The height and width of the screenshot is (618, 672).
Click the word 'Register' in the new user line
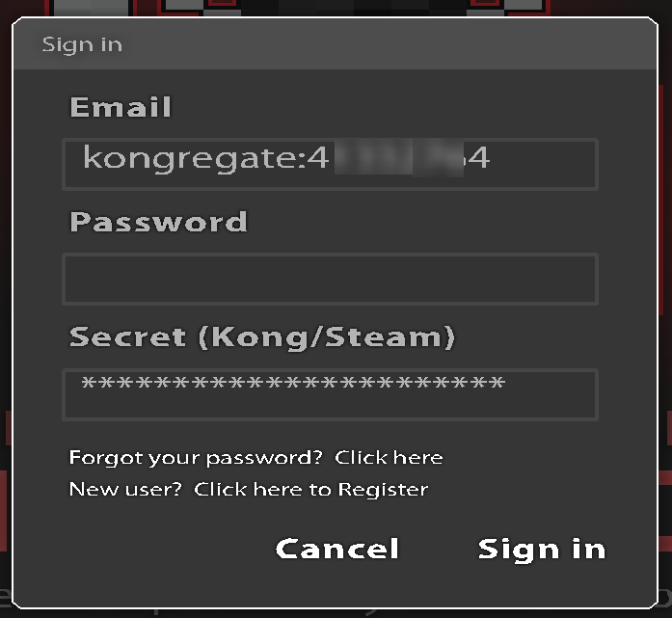pos(383,490)
